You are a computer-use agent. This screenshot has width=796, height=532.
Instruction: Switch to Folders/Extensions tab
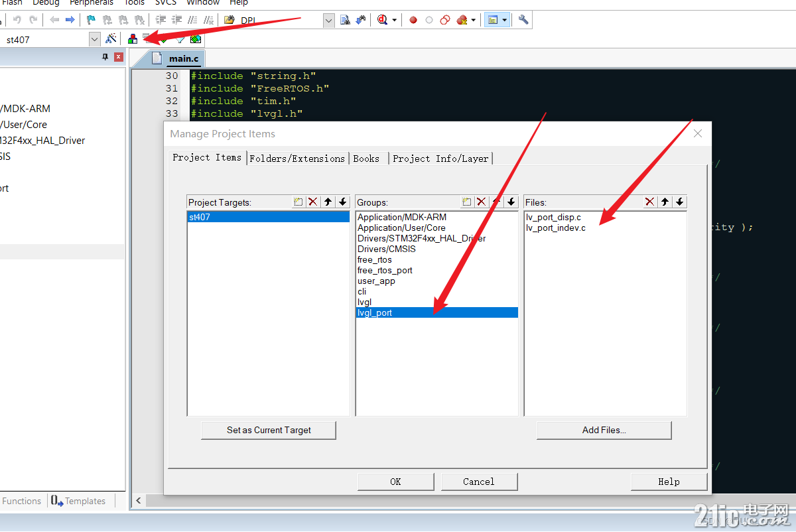click(x=297, y=159)
